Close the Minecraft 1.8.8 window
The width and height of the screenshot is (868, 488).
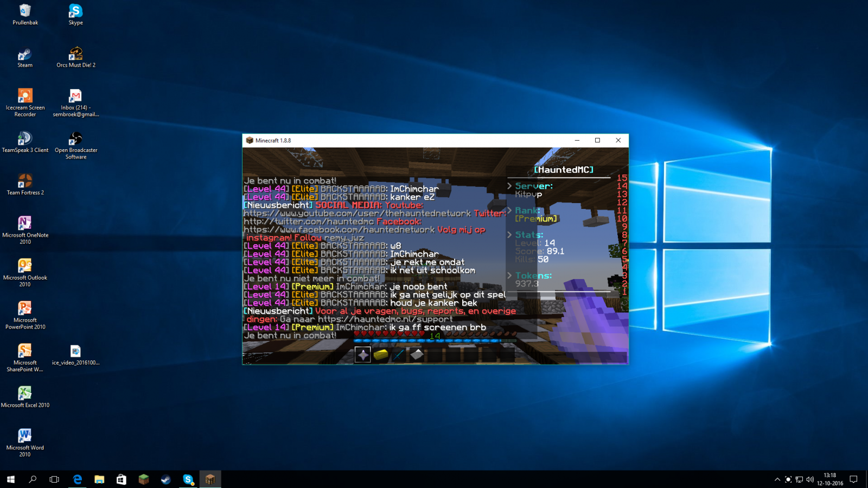[618, 140]
